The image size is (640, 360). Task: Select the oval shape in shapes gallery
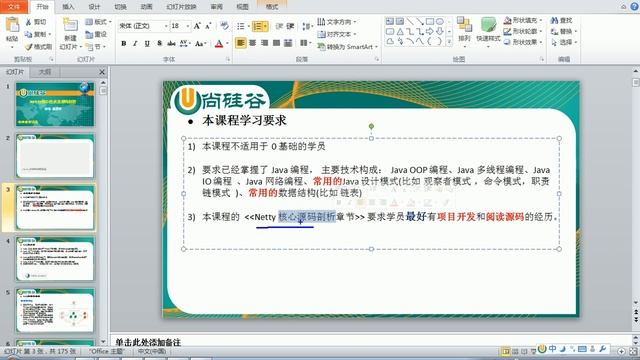point(440,21)
